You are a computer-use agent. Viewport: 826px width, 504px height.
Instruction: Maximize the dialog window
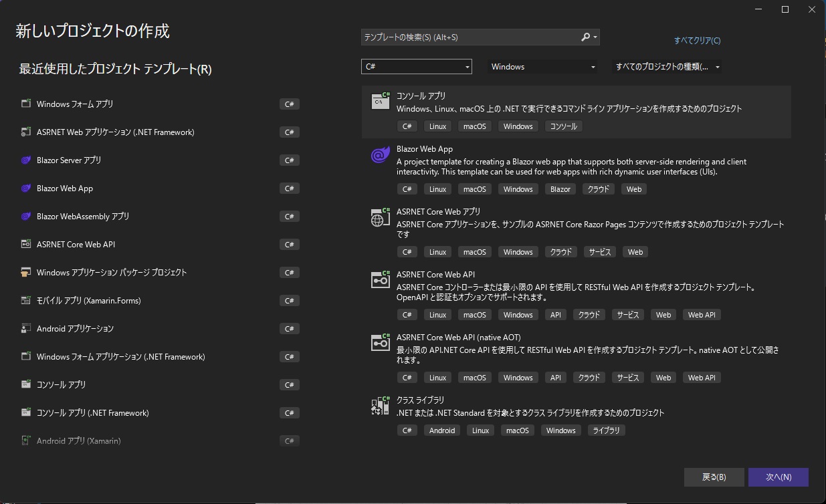(x=785, y=9)
